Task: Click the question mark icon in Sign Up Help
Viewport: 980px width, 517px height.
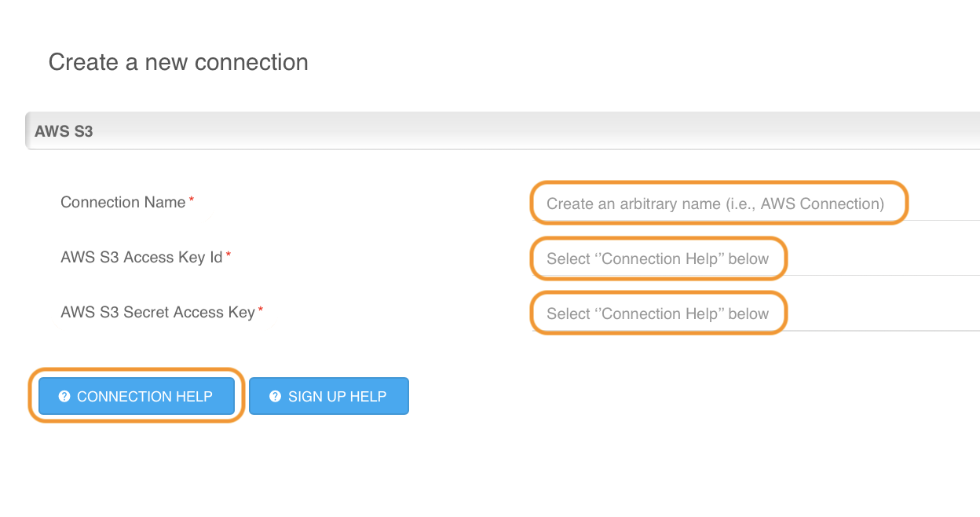Action: click(275, 397)
